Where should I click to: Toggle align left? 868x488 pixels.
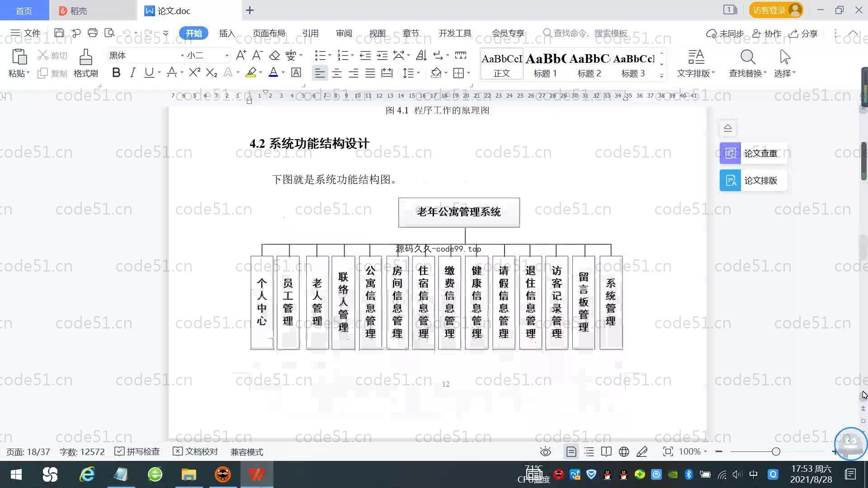pos(320,73)
